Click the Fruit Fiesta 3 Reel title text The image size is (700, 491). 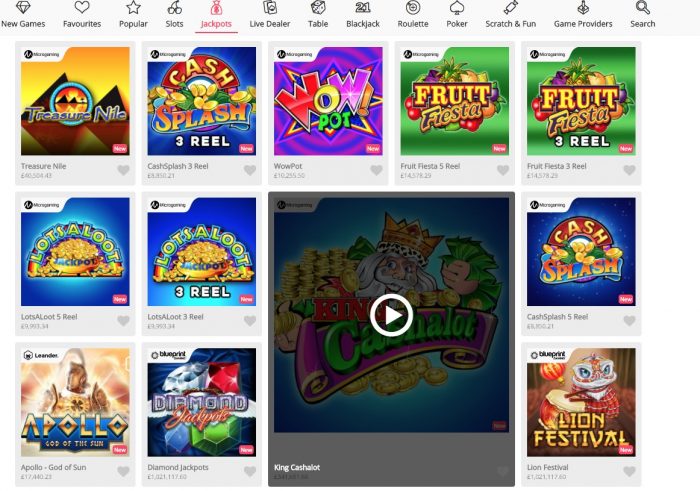556,166
